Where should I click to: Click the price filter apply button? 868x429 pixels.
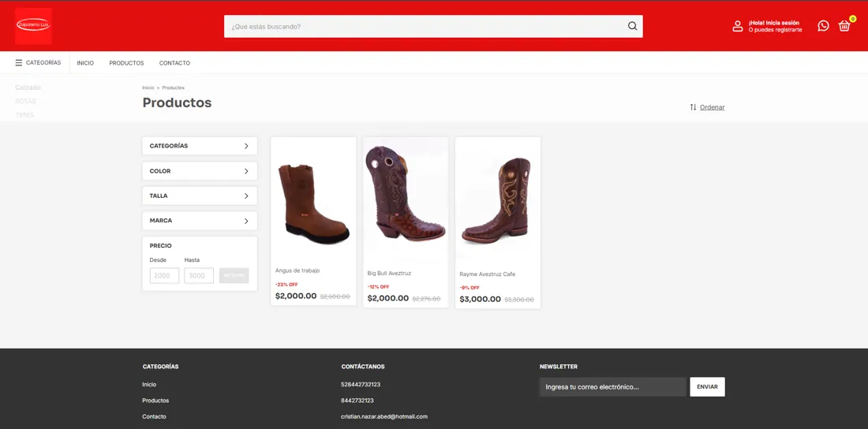234,276
